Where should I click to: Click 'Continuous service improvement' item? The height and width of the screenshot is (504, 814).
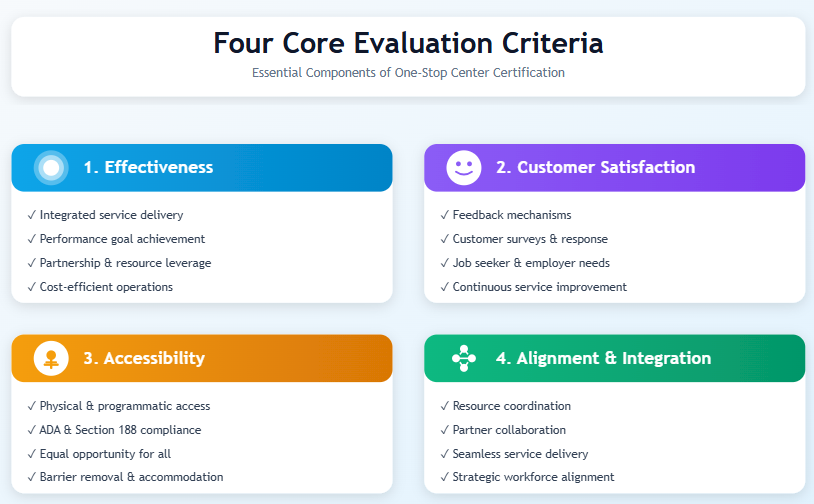coord(539,287)
